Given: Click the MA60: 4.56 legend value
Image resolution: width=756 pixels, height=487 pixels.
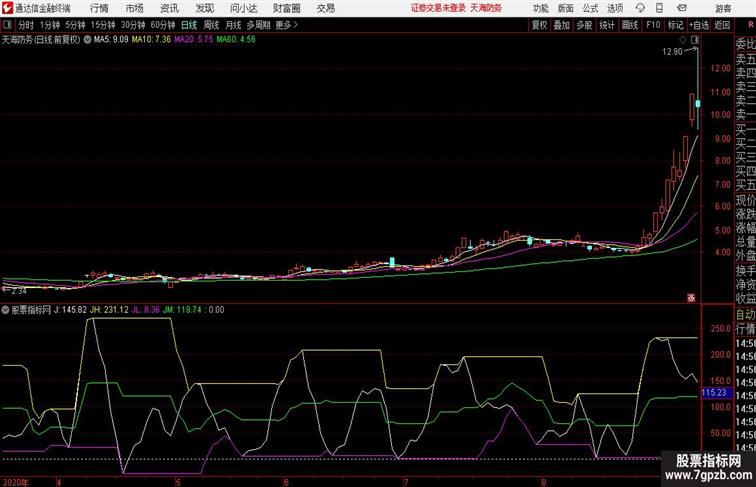Looking at the screenshot, I should pyautogui.click(x=236, y=40).
